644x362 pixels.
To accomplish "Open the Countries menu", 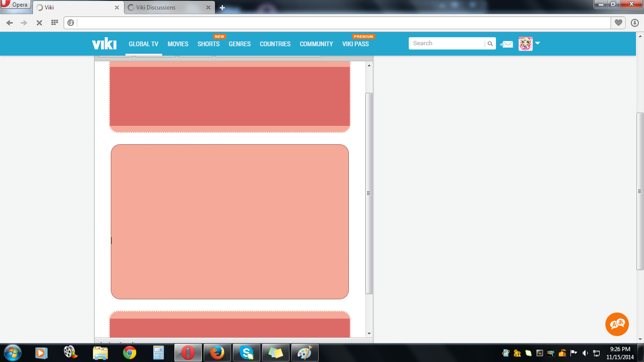I will [x=275, y=44].
